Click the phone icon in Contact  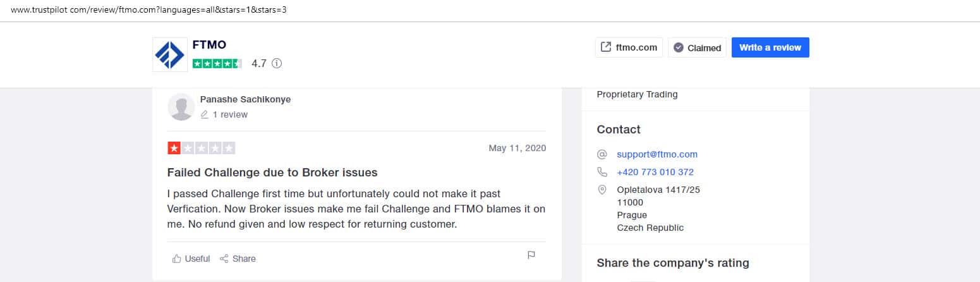[602, 172]
